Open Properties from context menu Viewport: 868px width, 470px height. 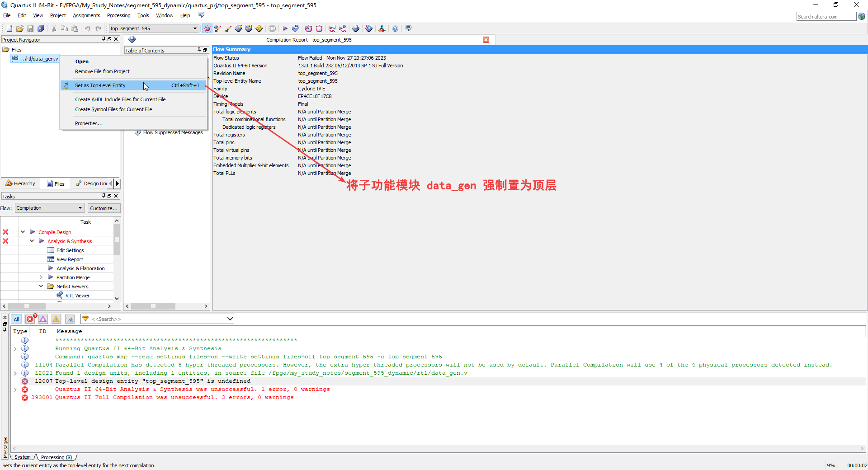[x=89, y=123]
